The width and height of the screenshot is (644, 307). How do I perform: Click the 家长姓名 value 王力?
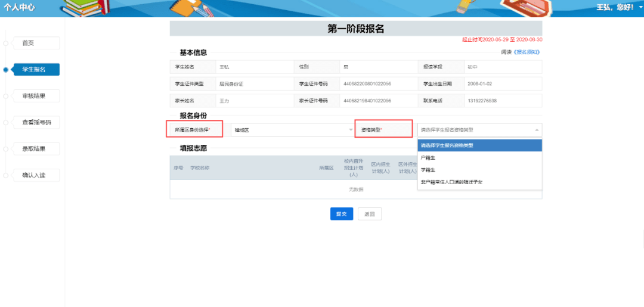click(224, 101)
